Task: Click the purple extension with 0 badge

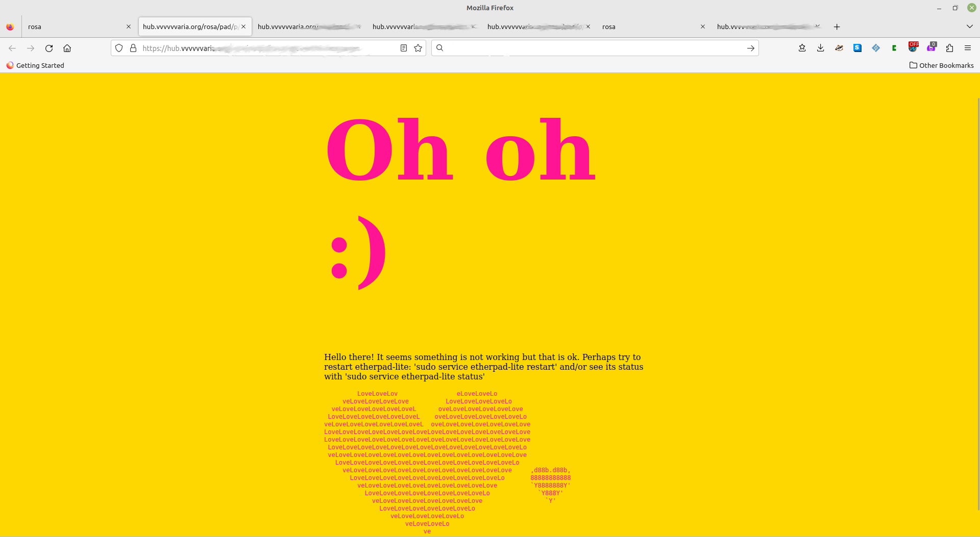Action: 931,47
